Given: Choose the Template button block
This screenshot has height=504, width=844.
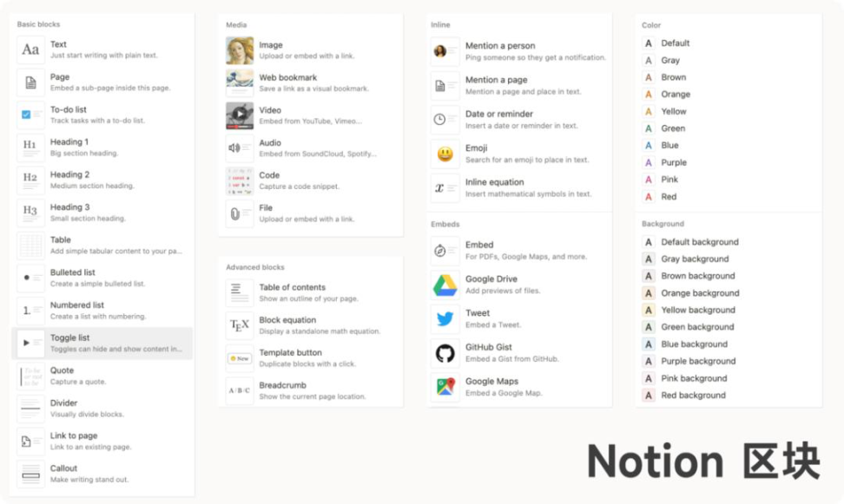Looking at the screenshot, I should [x=310, y=357].
